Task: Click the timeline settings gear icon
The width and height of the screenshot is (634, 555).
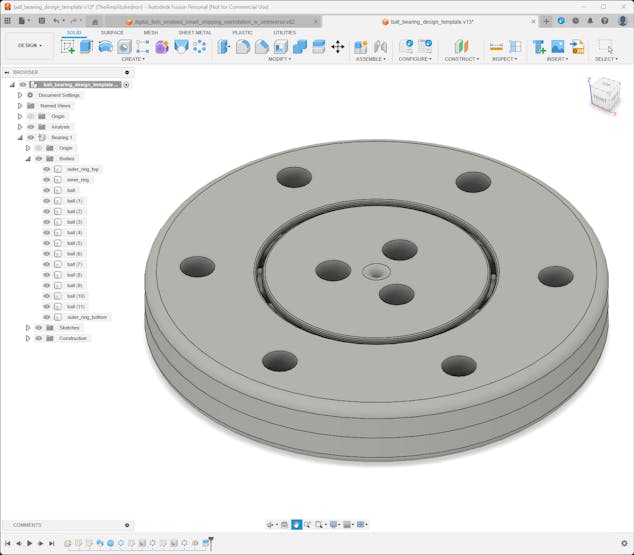Action: click(x=625, y=543)
